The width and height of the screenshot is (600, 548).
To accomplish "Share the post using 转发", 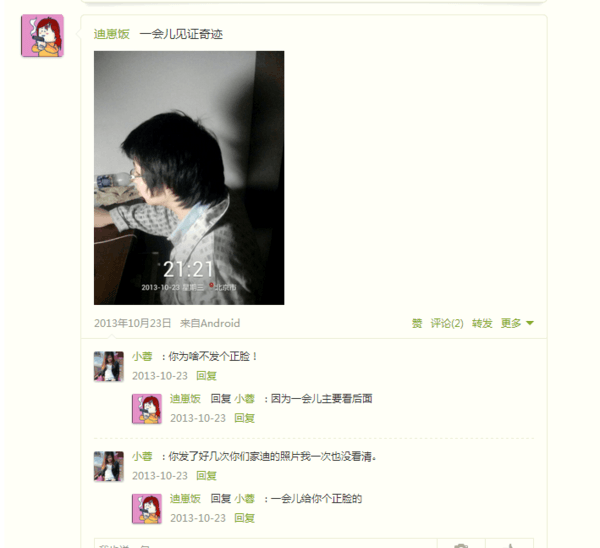I will [x=482, y=323].
